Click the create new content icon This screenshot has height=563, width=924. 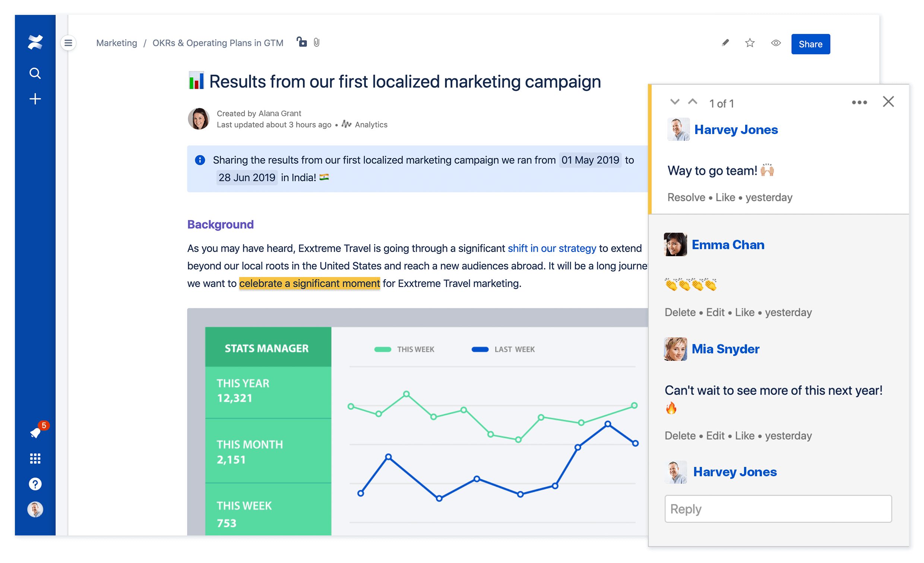(36, 100)
